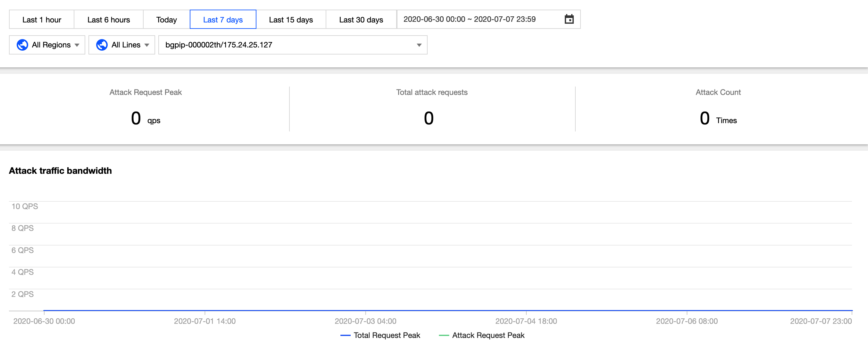Screen dimensions: 868x361
Task: Expand the All Regions dropdown arrow
Action: (77, 45)
